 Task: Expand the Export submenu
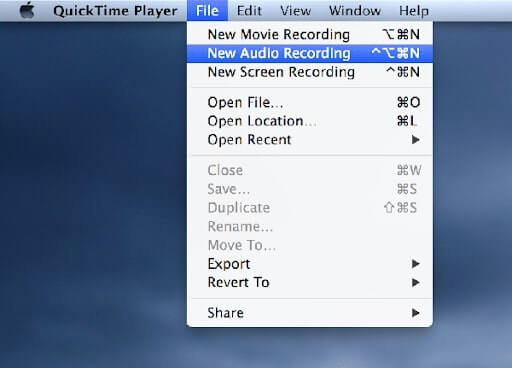[310, 264]
